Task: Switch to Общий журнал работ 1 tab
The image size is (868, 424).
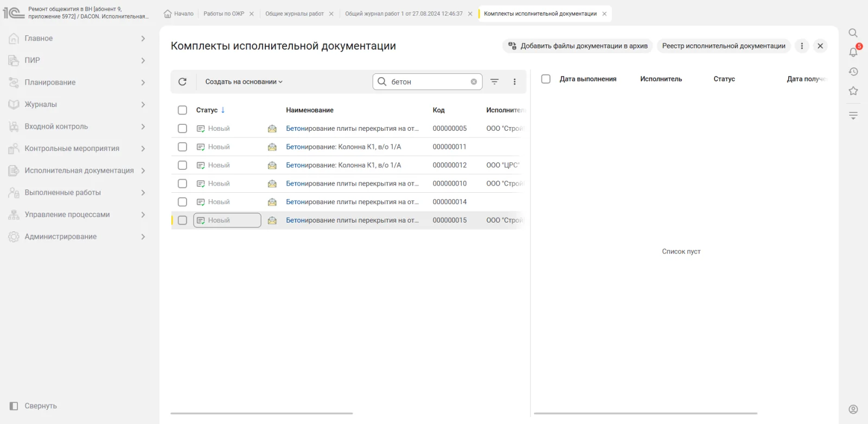Action: (404, 14)
